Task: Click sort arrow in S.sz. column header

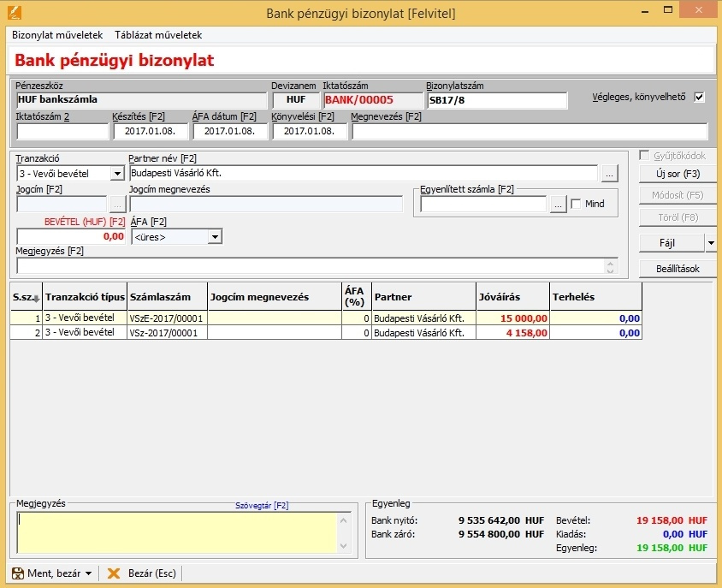Action: [x=35, y=299]
